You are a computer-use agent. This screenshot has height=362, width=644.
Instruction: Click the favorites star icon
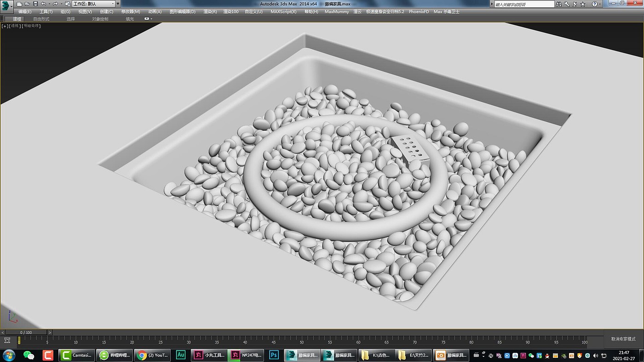584,4
